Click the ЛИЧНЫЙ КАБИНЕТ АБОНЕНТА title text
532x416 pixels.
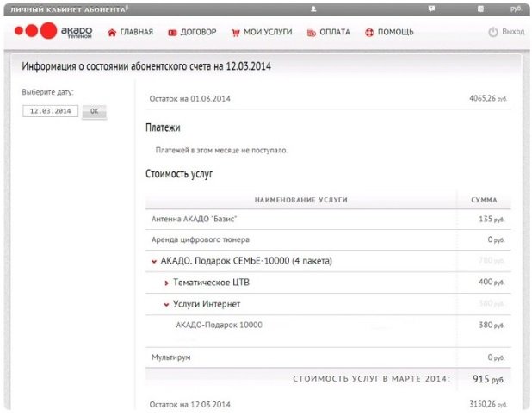[x=68, y=9]
